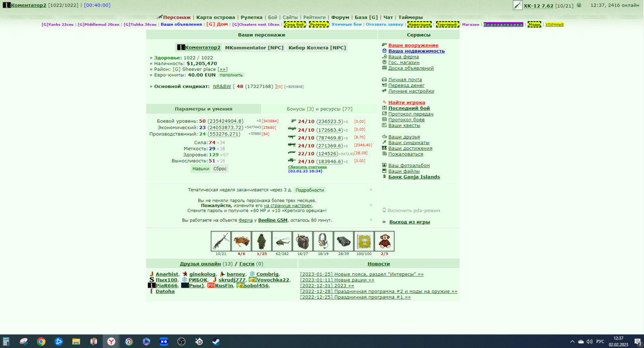Image resolution: width=644 pixels, height=348 pixels.
Task: Open Ваше вооружение link
Action: (413, 45)
